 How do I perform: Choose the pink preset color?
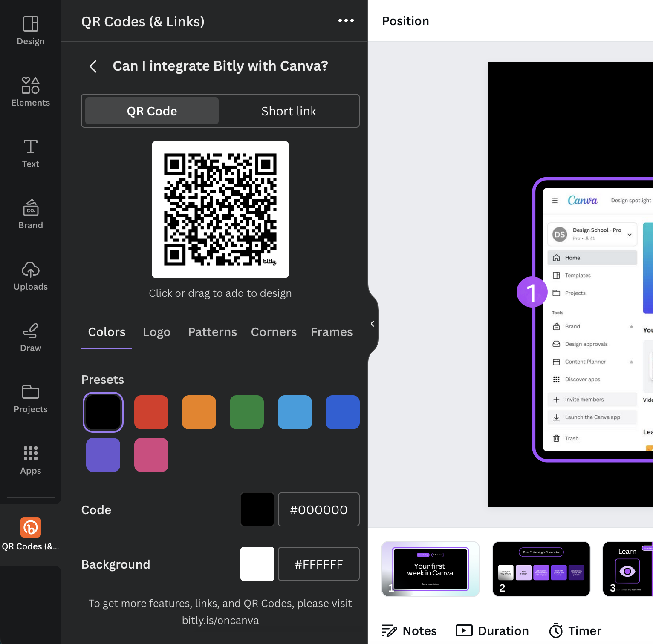[x=151, y=455]
